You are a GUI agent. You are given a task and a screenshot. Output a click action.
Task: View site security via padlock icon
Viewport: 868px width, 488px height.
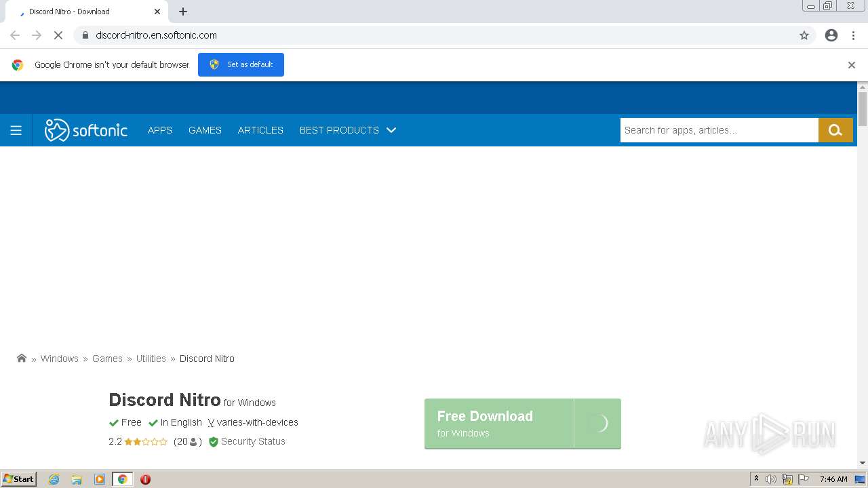click(85, 35)
